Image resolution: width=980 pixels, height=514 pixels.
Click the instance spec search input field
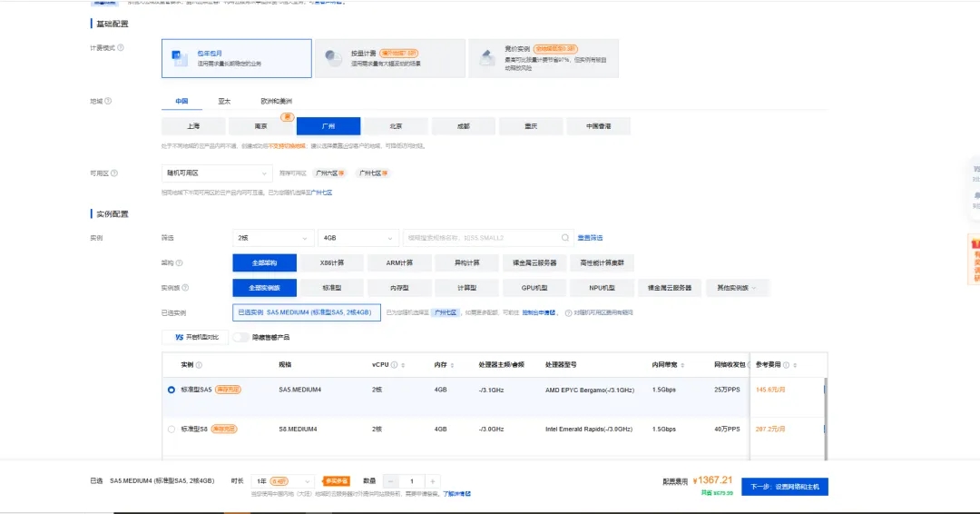click(481, 238)
